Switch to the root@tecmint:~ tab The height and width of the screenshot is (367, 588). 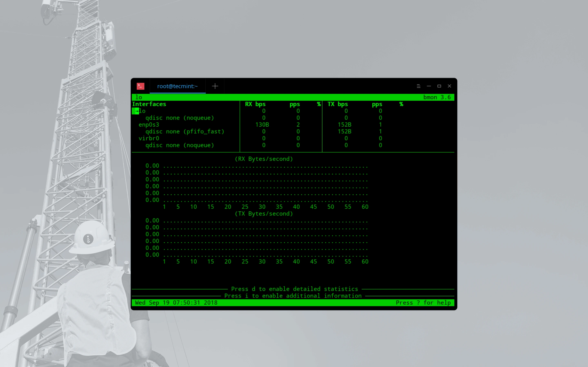click(x=177, y=86)
